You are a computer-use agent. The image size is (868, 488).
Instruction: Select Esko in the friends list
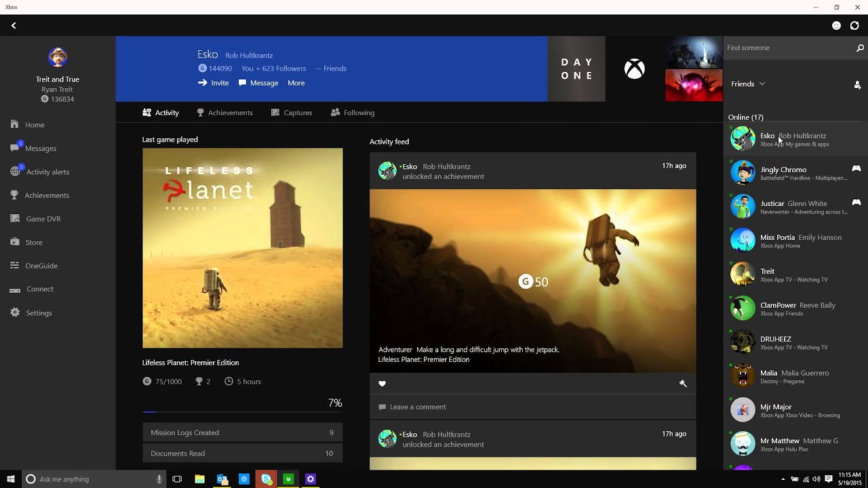[x=795, y=139]
